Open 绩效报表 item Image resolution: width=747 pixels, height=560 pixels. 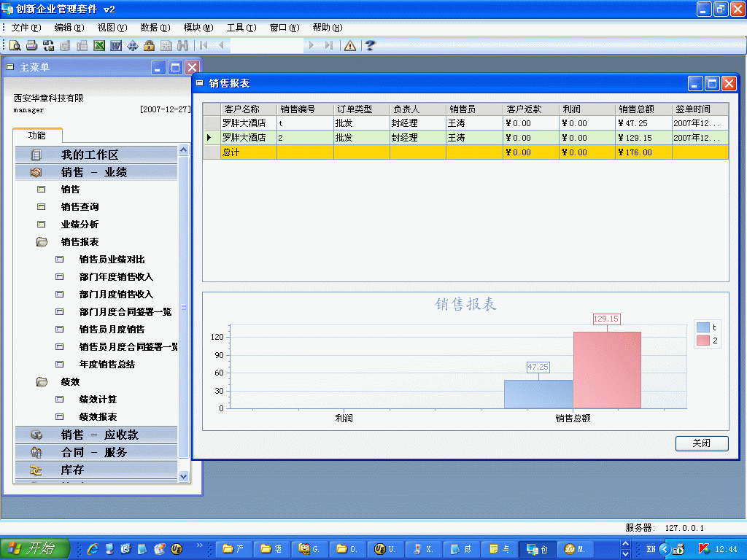pyautogui.click(x=98, y=416)
